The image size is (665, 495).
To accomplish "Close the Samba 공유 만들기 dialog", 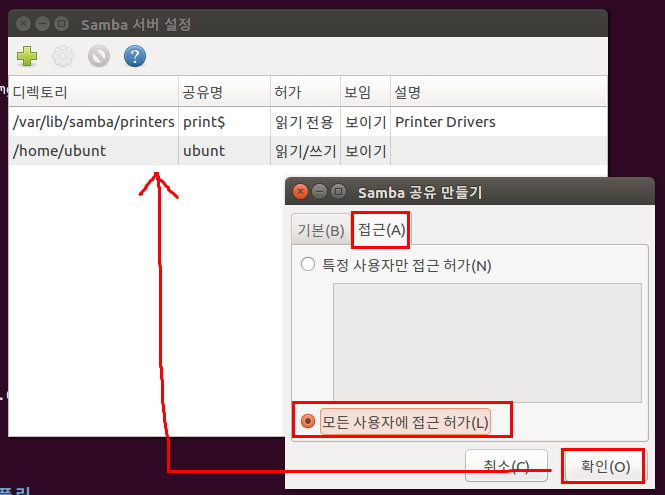I will click(x=300, y=192).
